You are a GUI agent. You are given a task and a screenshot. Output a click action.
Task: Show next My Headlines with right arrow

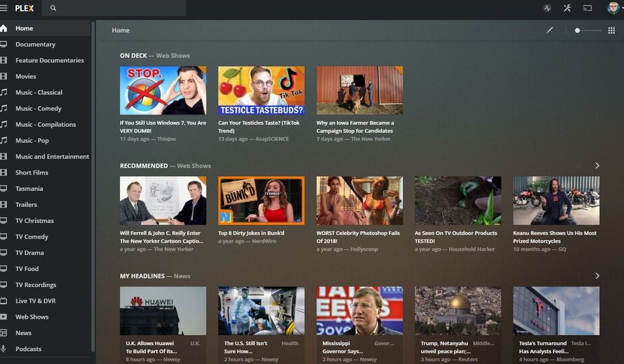(x=597, y=276)
